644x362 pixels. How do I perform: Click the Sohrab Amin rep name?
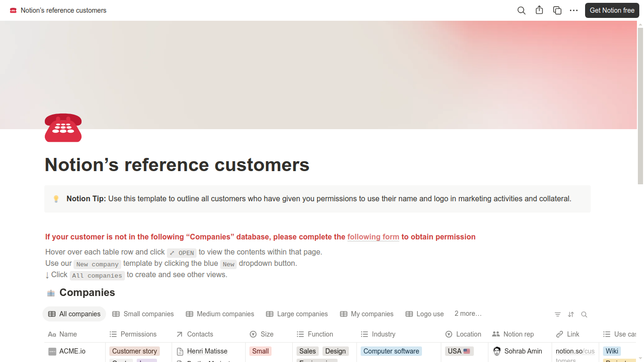click(x=523, y=351)
